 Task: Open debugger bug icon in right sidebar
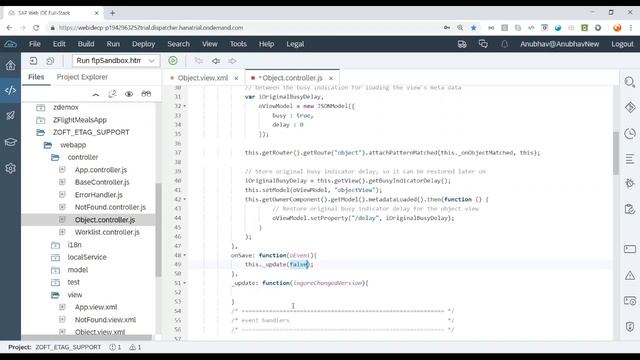[x=630, y=183]
